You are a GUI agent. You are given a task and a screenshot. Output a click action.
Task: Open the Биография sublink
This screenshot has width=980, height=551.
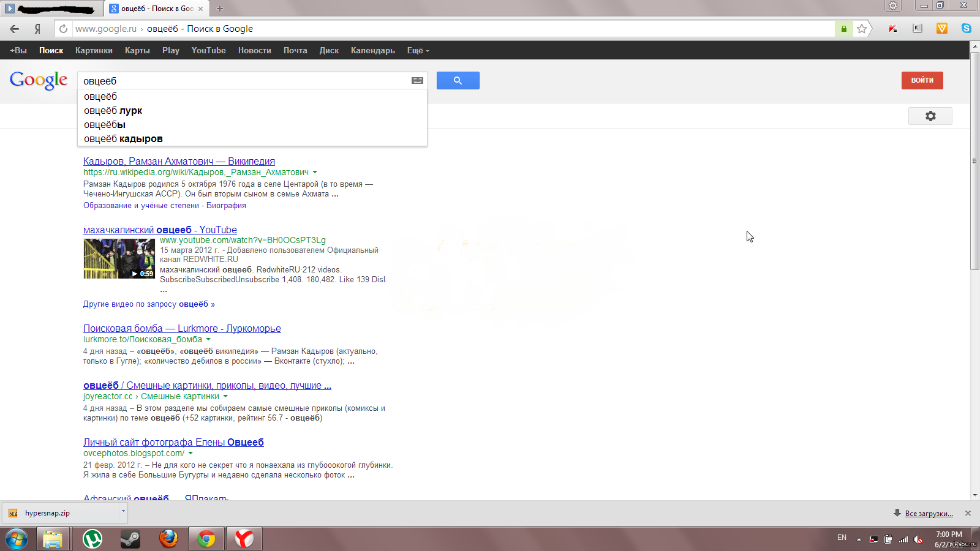coord(226,206)
